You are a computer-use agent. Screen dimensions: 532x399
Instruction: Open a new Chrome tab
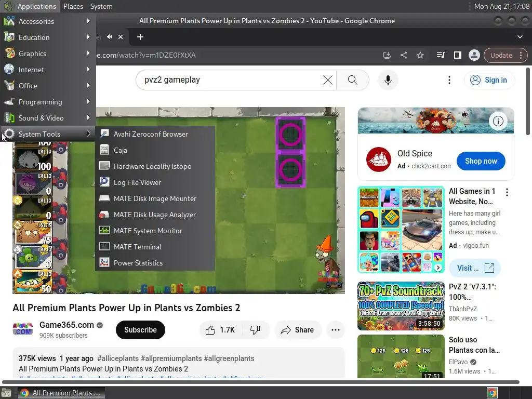click(x=140, y=37)
